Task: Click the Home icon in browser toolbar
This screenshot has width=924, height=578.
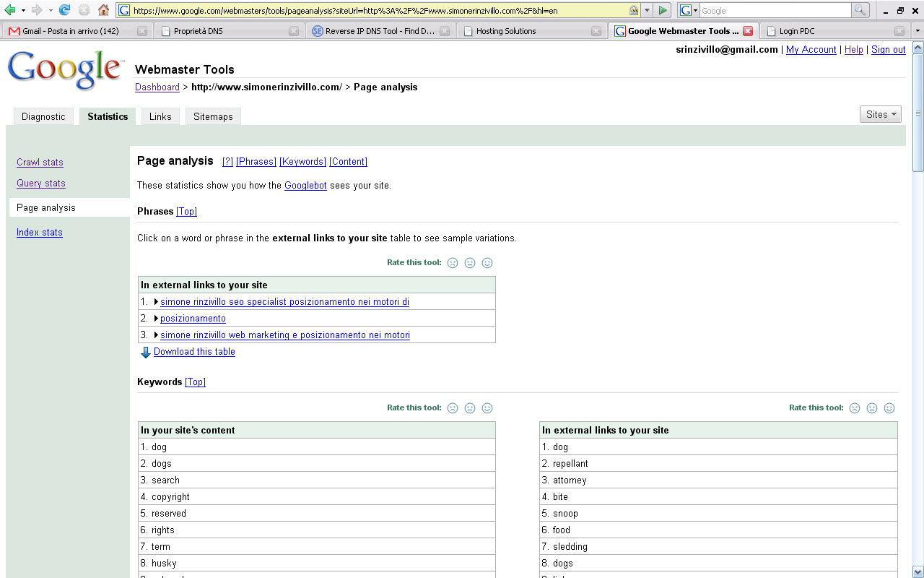Action: pyautogui.click(x=103, y=10)
